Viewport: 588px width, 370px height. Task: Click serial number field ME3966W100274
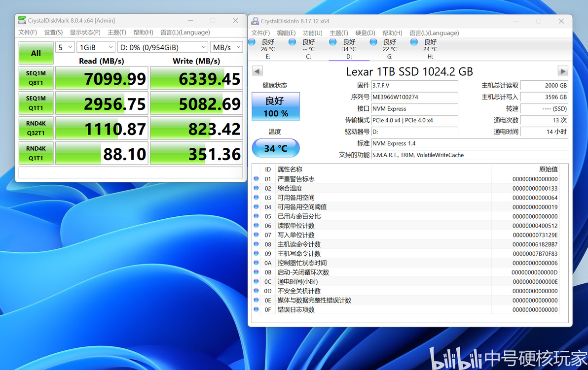[415, 97]
